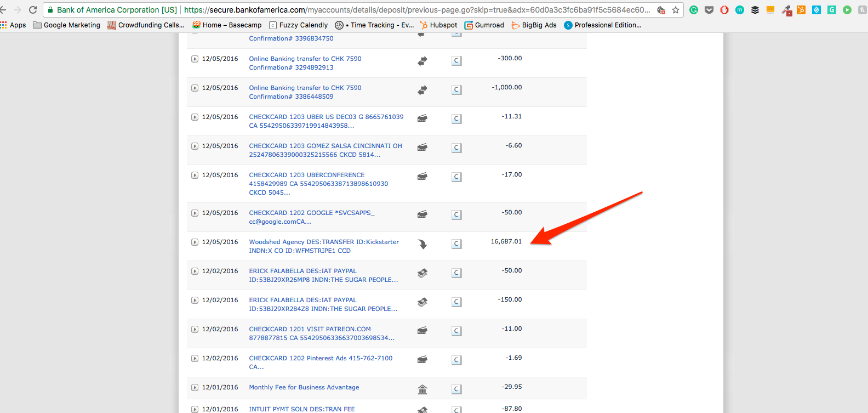
Task: Click the card icon for UBERCONFERENCE transaction
Action: [x=422, y=177]
